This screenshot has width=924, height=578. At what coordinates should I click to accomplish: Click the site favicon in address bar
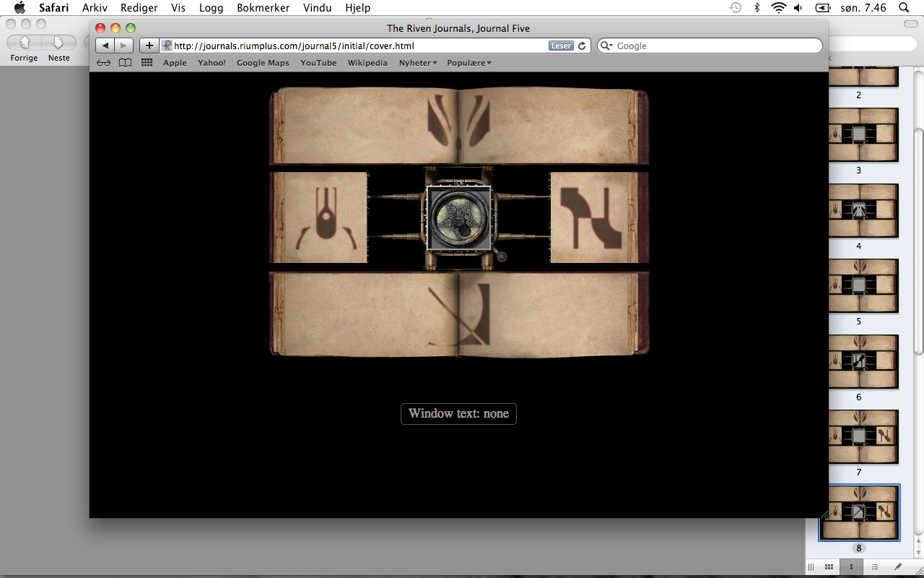tap(167, 46)
